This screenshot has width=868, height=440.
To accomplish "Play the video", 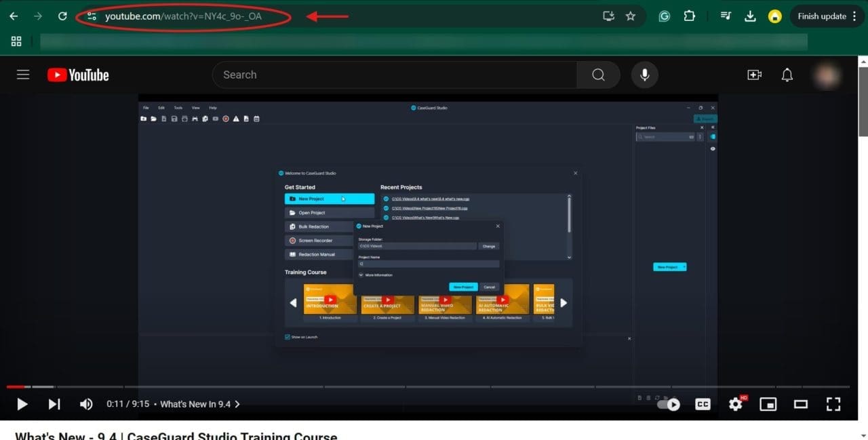I will coord(22,404).
